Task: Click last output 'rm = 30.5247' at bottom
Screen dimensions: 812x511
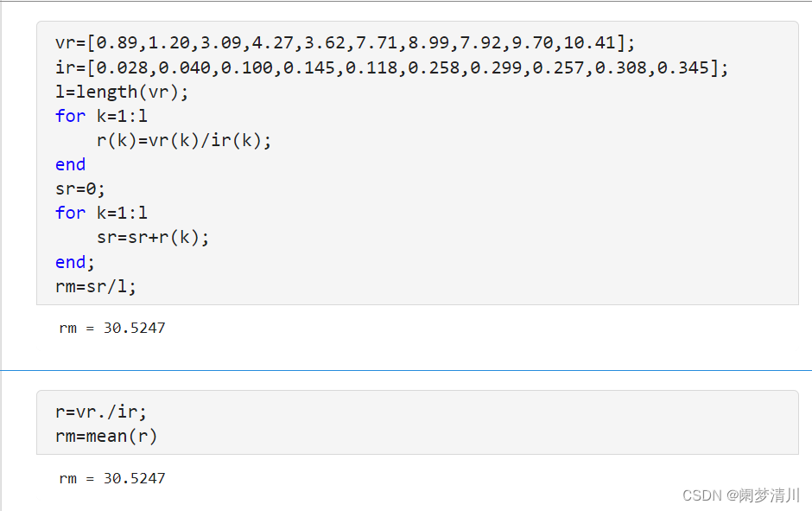Action: (x=112, y=478)
